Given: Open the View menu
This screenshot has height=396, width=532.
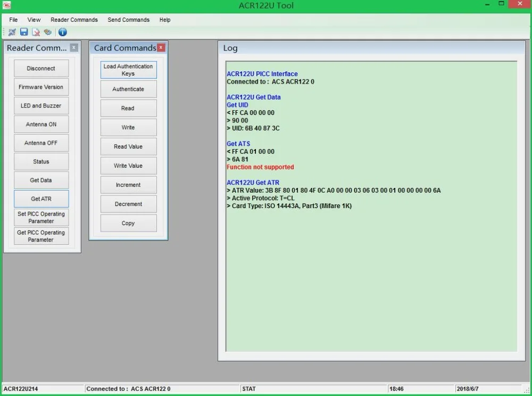Looking at the screenshot, I should (x=34, y=20).
